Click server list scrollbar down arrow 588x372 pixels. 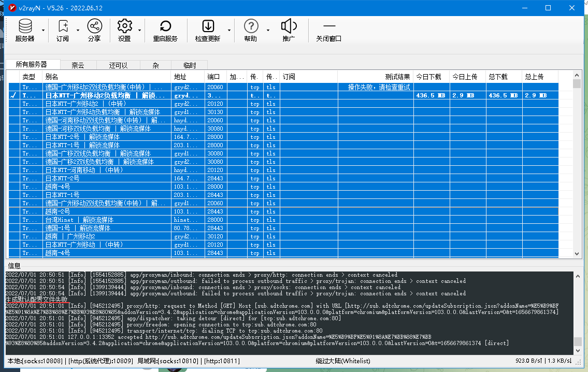click(x=577, y=254)
